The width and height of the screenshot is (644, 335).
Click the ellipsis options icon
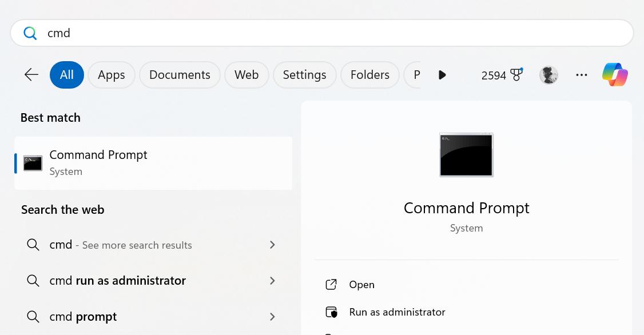582,75
